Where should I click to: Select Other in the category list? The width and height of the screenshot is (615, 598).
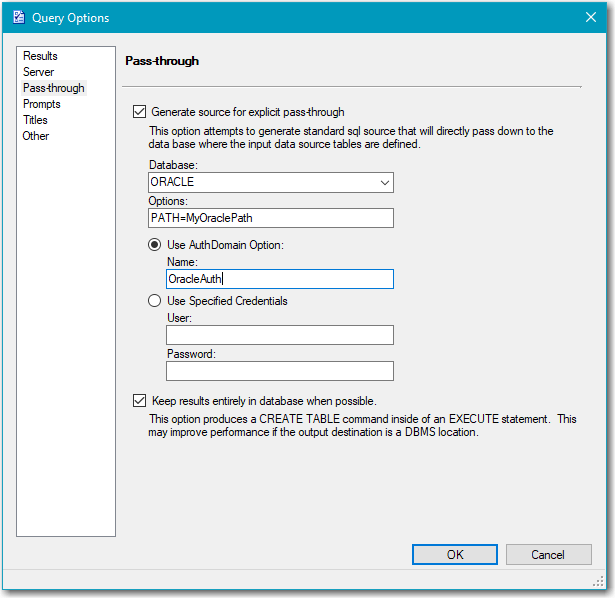coord(35,136)
